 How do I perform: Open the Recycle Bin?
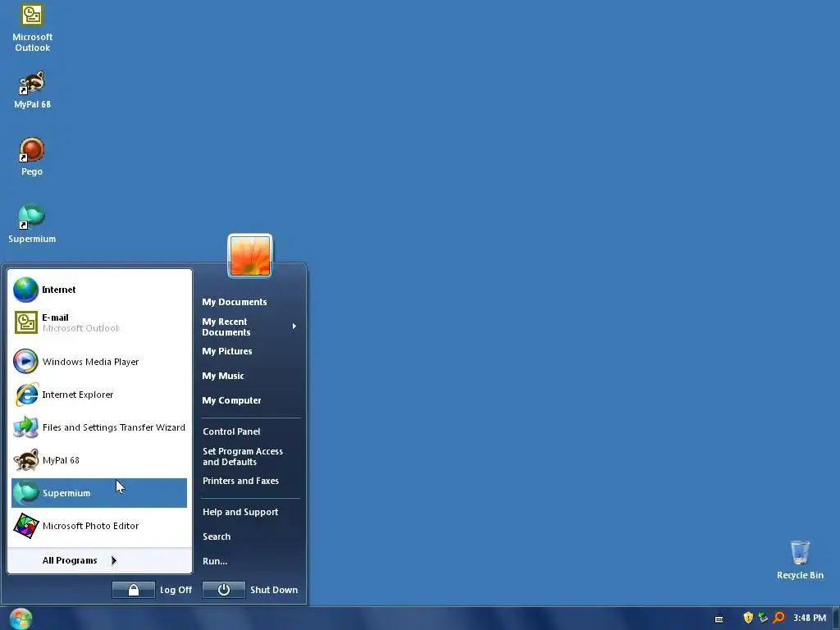(800, 560)
